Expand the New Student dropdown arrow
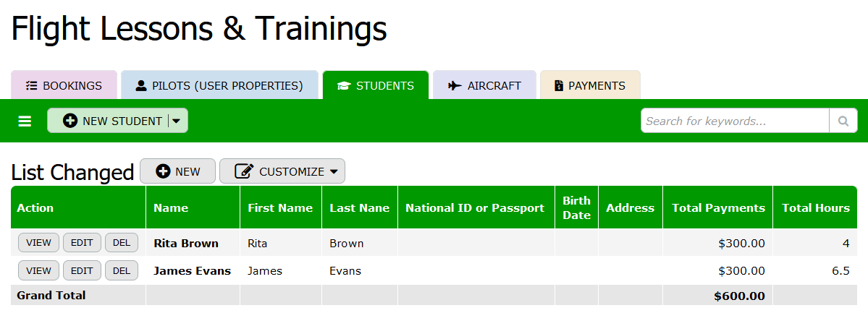Screen dimensions: 868x313 pos(177,121)
